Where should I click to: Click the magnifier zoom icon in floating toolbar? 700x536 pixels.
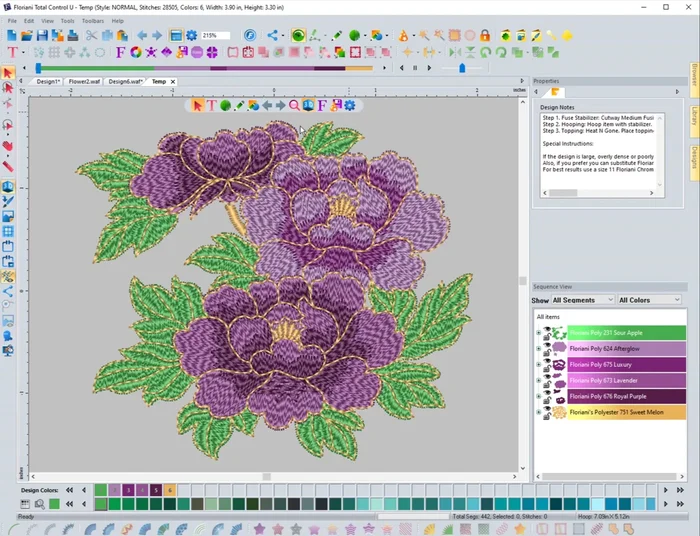[294, 105]
